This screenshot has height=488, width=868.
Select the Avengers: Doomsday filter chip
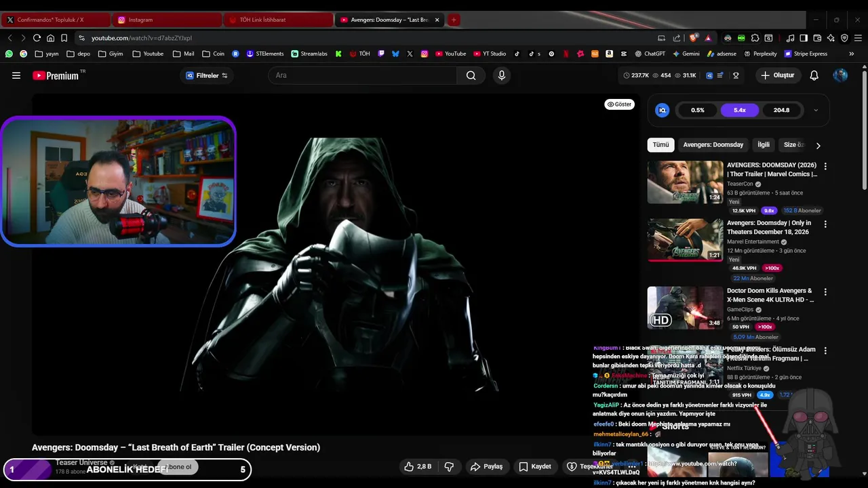713,144
